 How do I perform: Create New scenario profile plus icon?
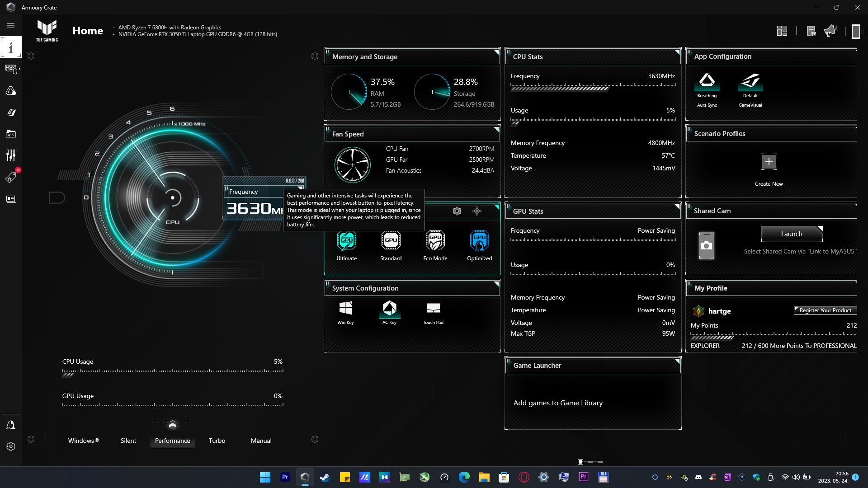point(769,162)
